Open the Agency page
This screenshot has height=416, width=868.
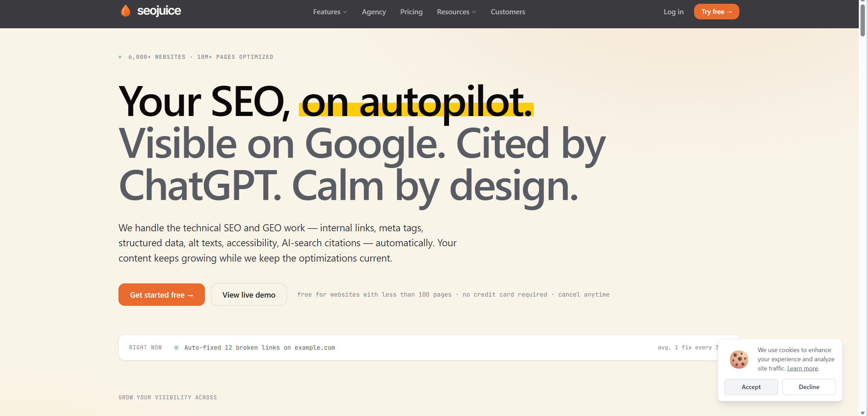click(x=374, y=12)
